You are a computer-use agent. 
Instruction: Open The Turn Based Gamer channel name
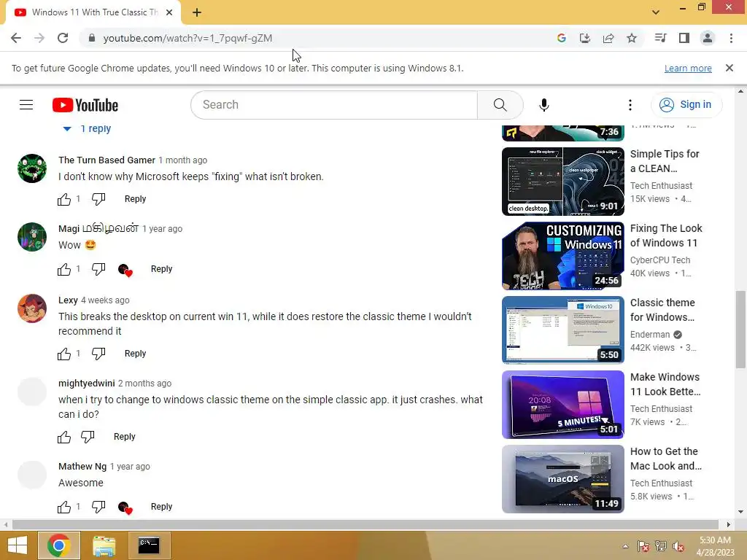[x=107, y=160]
